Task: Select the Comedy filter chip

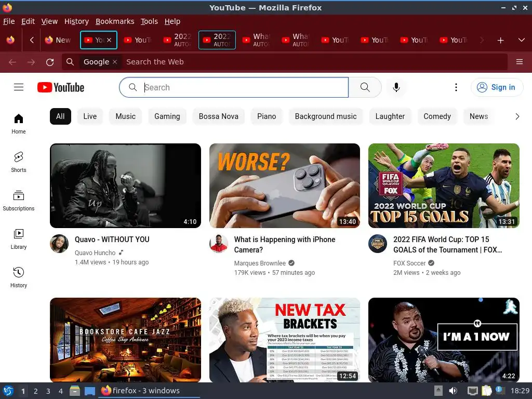Action: (437, 116)
